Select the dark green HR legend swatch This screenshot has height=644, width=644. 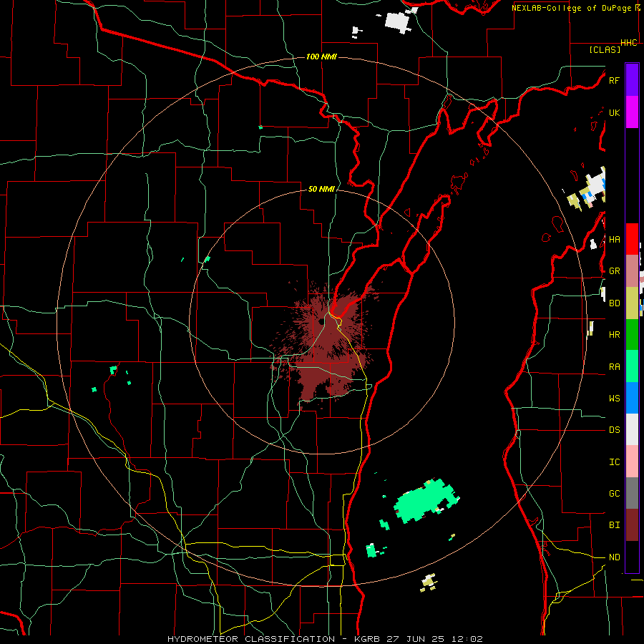632,334
